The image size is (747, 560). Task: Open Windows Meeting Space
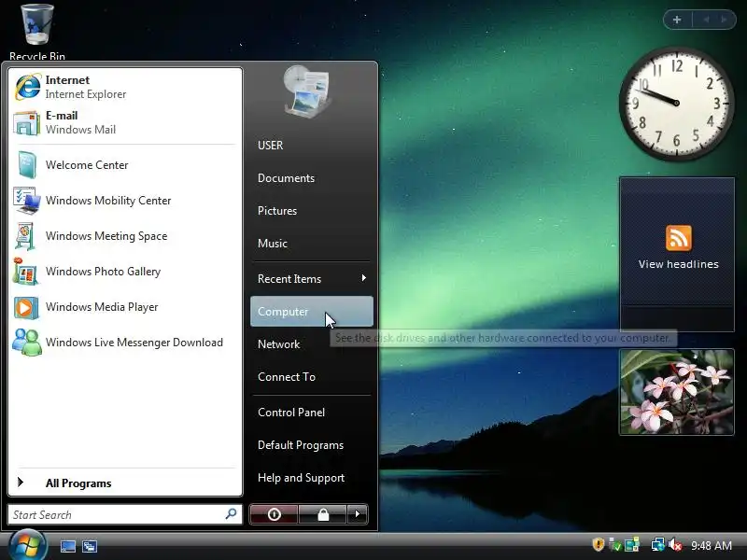coord(125,236)
